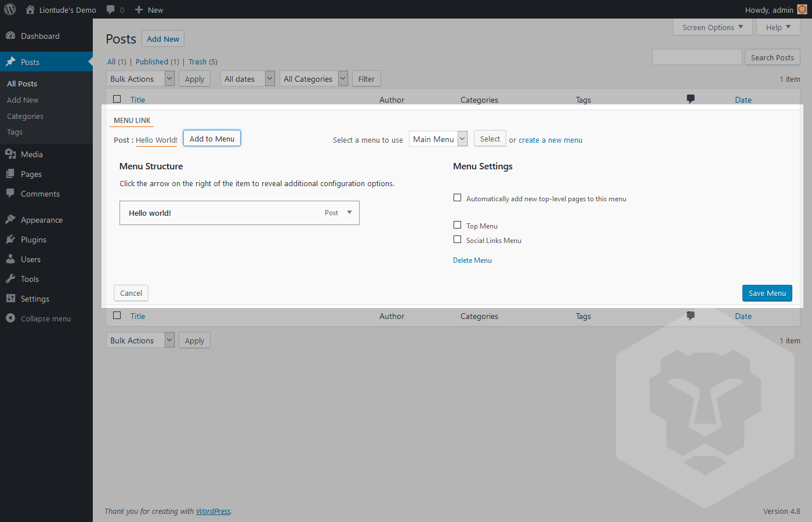Check the Social Links Menu checkbox
The height and width of the screenshot is (522, 812).
click(x=457, y=240)
